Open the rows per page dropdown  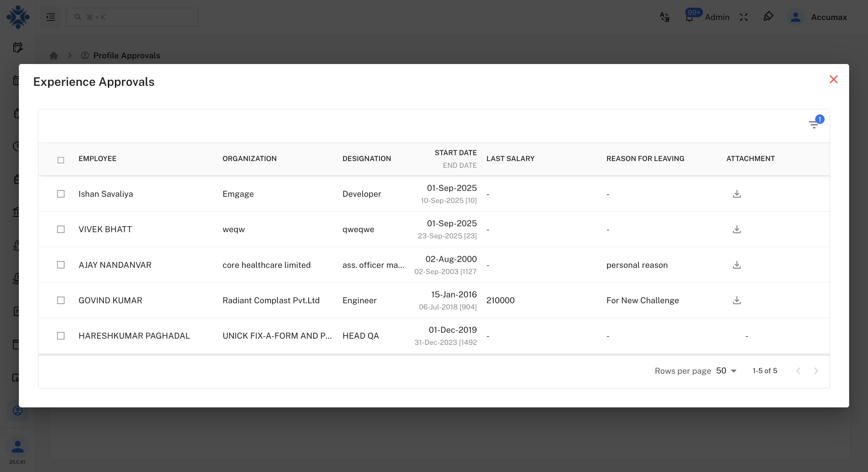click(x=726, y=371)
